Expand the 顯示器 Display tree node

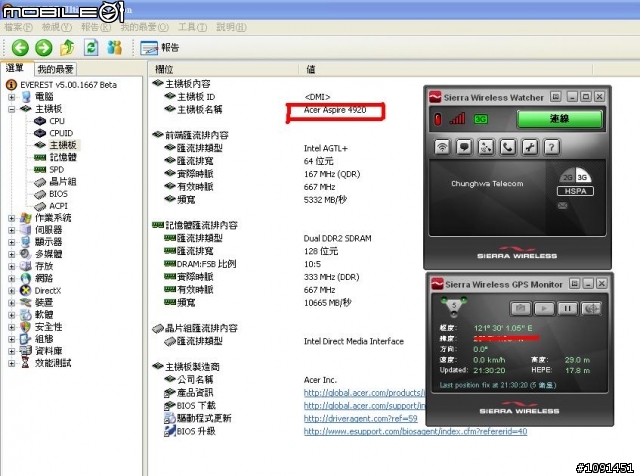coord(12,242)
